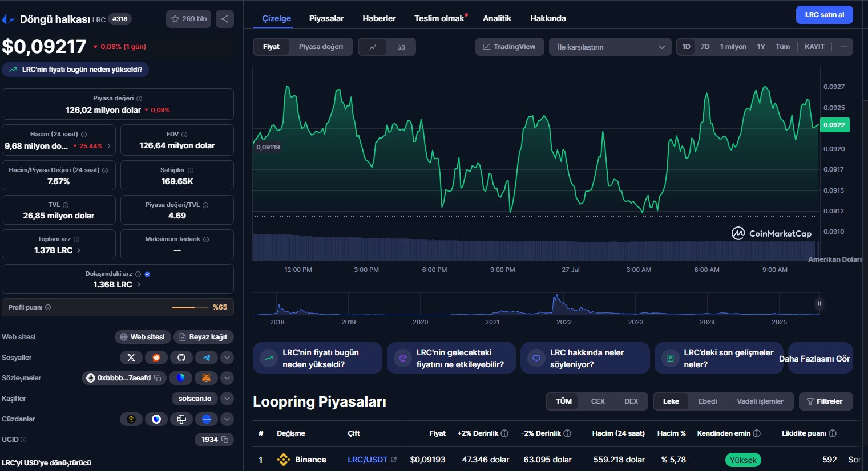Copy contract address 0xbbbb...7aeafd
This screenshot has width=868, height=471.
(158, 378)
